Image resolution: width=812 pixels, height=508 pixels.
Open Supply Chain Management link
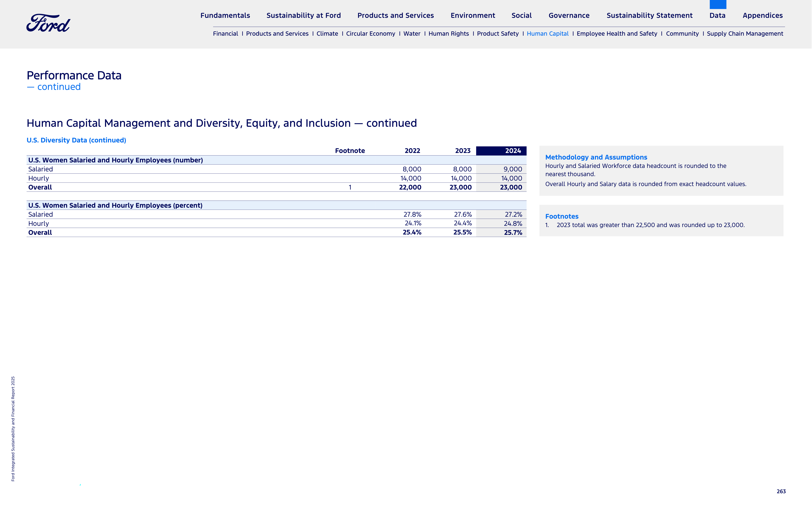pyautogui.click(x=745, y=34)
